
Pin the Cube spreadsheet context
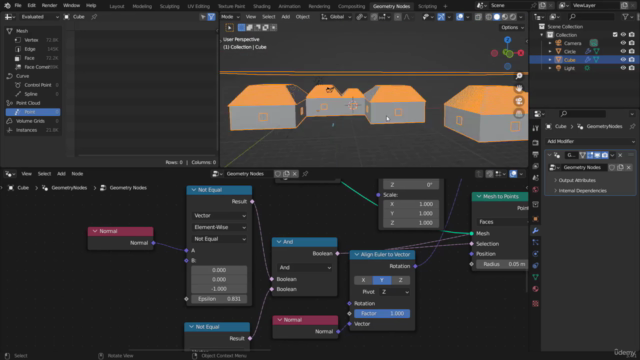(x=94, y=17)
